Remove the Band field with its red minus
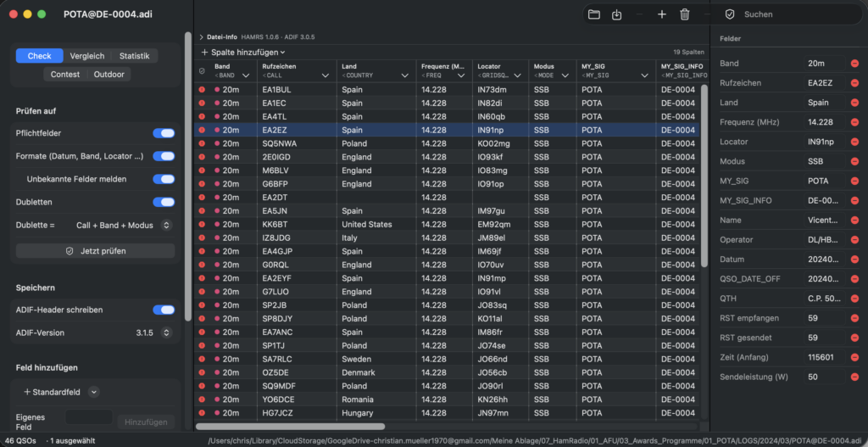 [x=854, y=64]
